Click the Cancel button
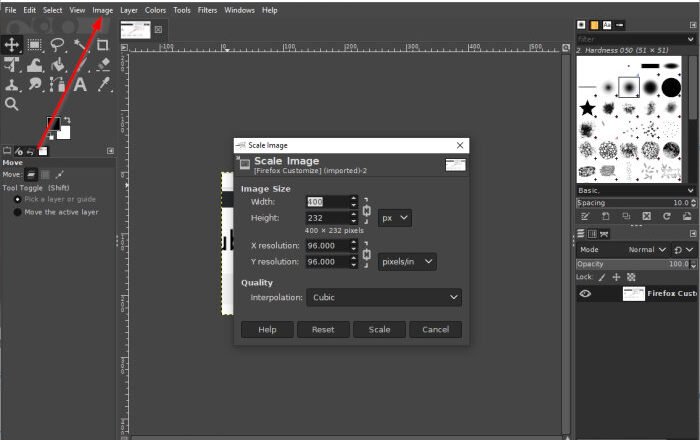The width and height of the screenshot is (700, 440). (x=436, y=329)
